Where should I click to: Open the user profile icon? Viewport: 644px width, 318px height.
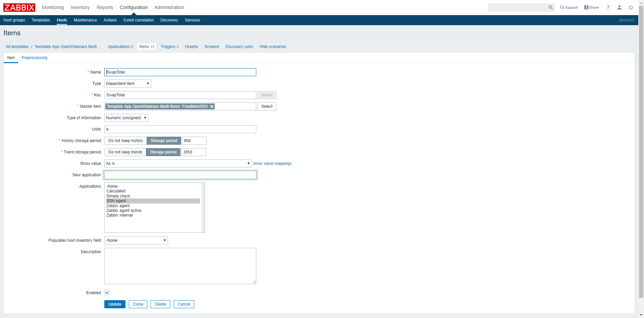click(x=620, y=7)
